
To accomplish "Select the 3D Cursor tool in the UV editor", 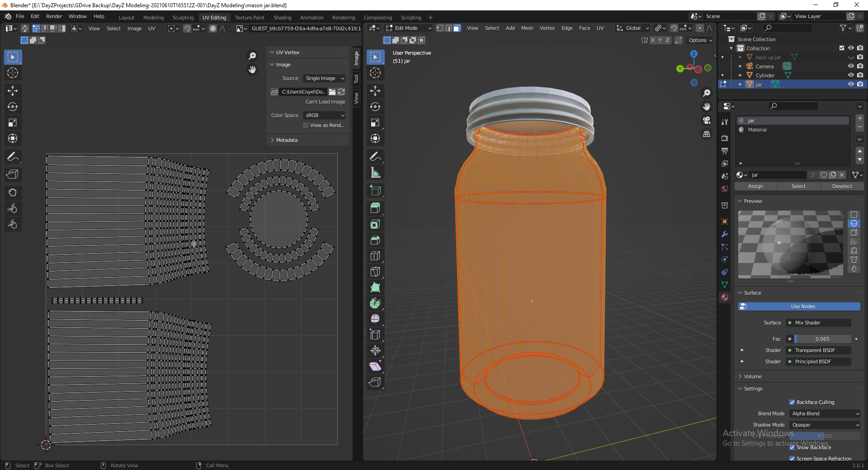I will pos(13,73).
